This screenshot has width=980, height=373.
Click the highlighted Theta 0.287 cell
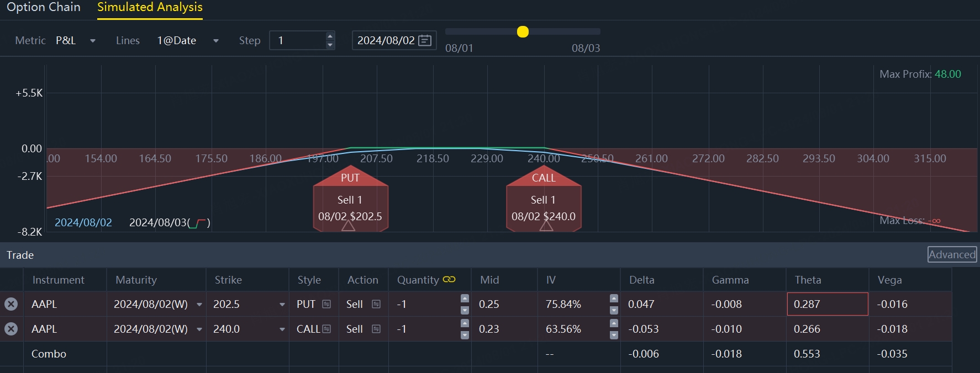coord(828,304)
